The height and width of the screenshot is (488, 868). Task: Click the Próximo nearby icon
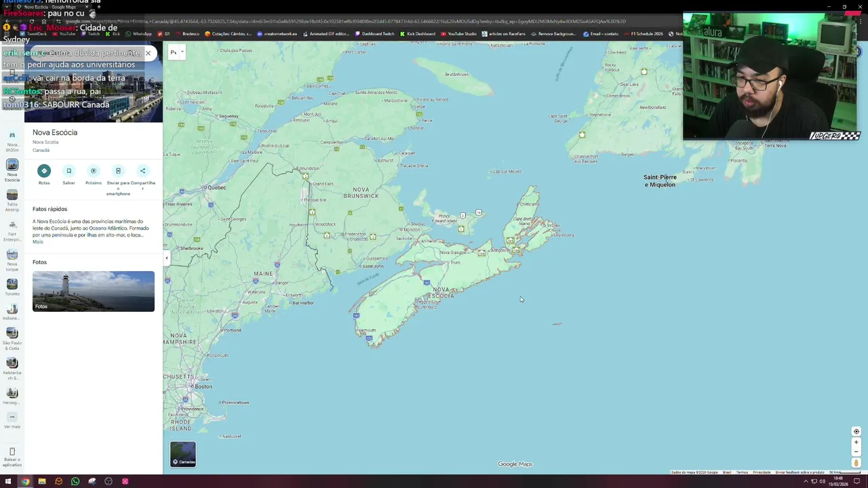coord(94,171)
